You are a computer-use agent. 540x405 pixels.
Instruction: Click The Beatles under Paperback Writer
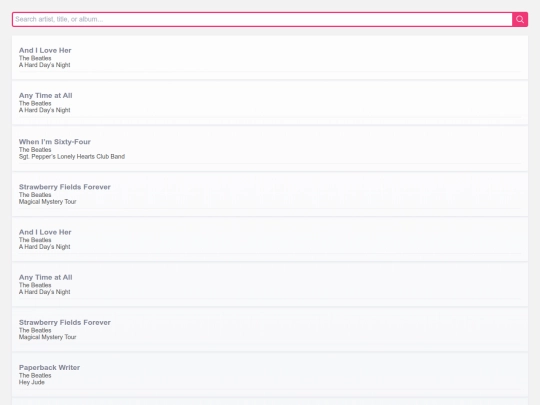[35, 375]
